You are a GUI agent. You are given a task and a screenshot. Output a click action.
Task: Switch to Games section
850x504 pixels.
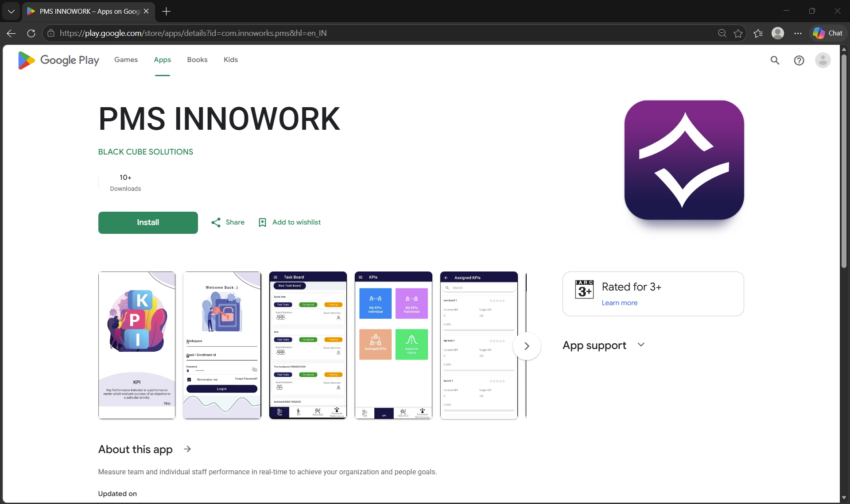(x=126, y=60)
